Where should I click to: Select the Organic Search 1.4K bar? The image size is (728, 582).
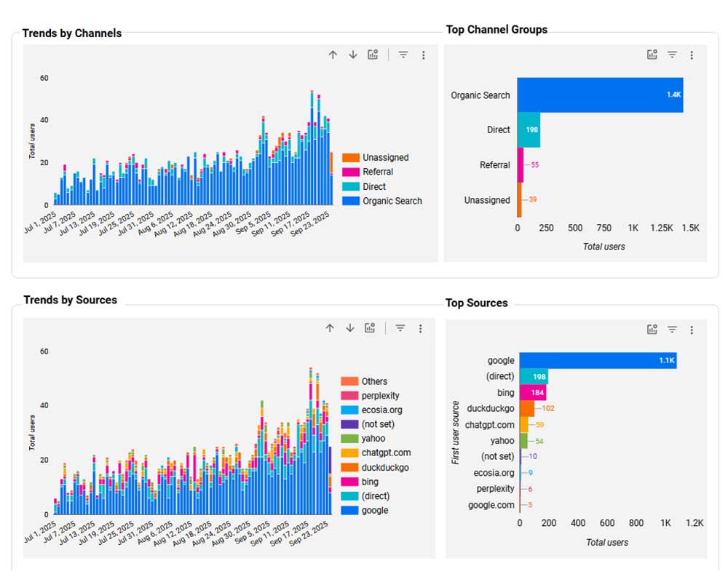(600, 95)
